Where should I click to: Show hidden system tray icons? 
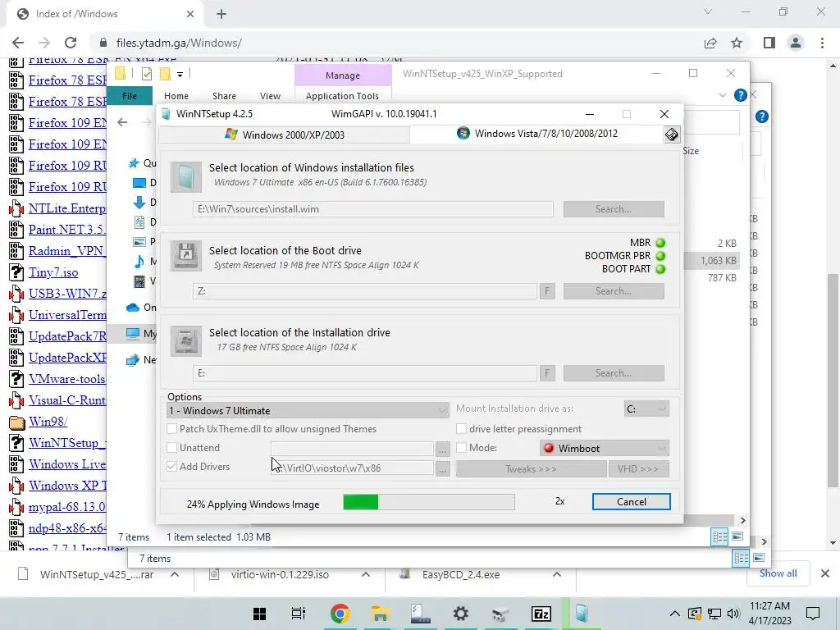(674, 614)
